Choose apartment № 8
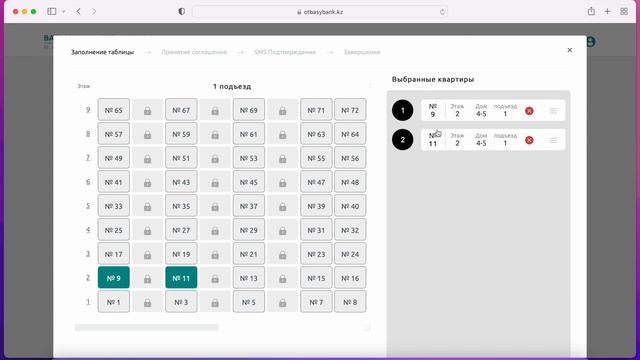Viewport: 640px width, 360px height. click(350, 302)
